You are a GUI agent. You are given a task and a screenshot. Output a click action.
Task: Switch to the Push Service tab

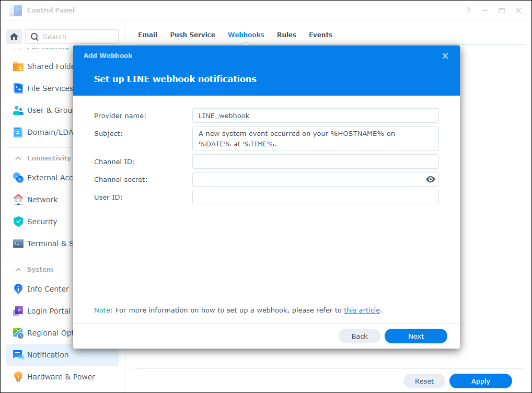point(192,34)
